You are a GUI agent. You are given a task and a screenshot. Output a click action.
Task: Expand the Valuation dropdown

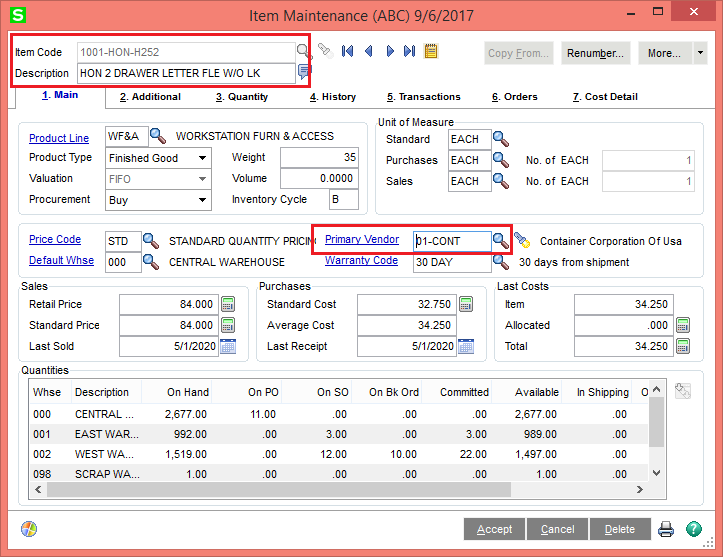[x=202, y=179]
